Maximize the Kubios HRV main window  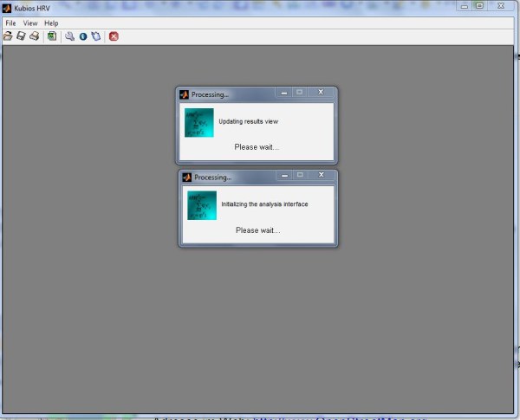(x=479, y=6)
